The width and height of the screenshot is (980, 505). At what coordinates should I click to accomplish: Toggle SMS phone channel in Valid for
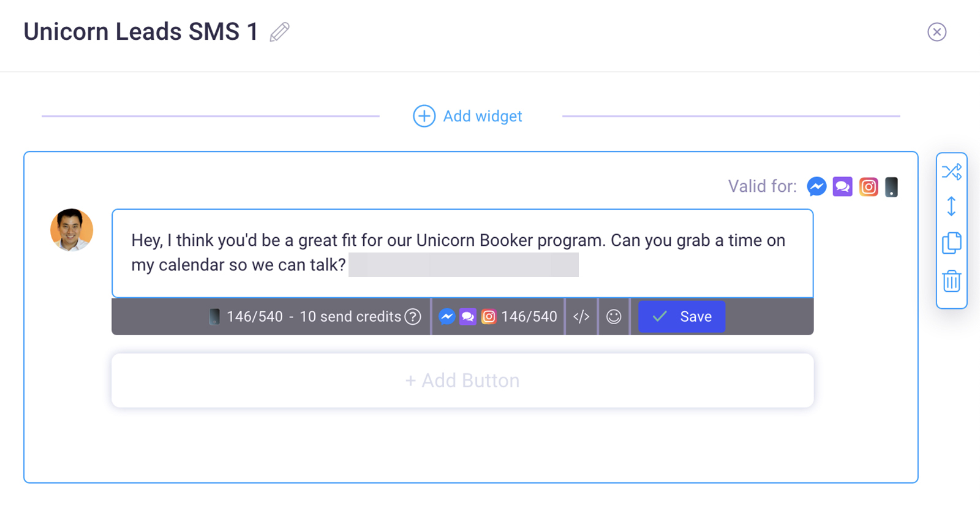[x=891, y=186]
